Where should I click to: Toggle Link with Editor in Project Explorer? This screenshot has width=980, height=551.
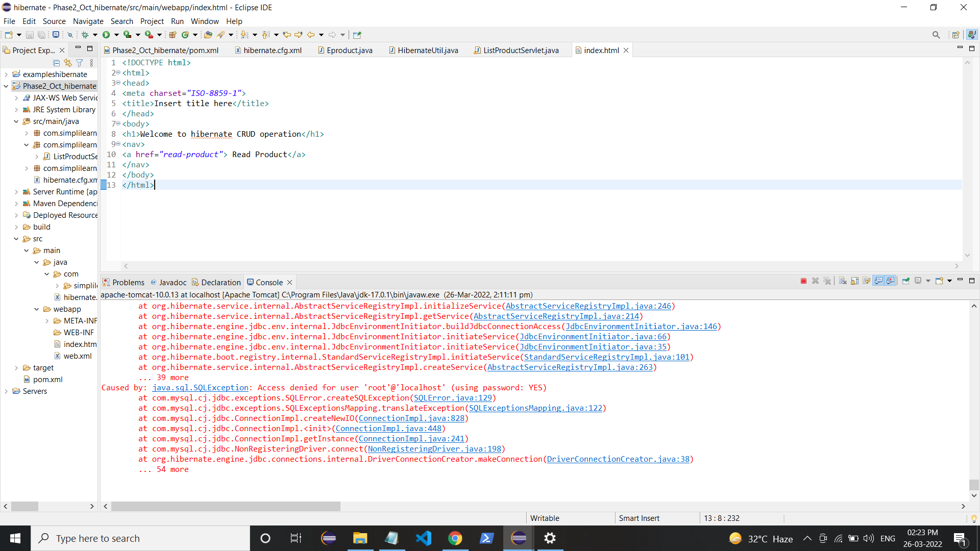coord(68,63)
